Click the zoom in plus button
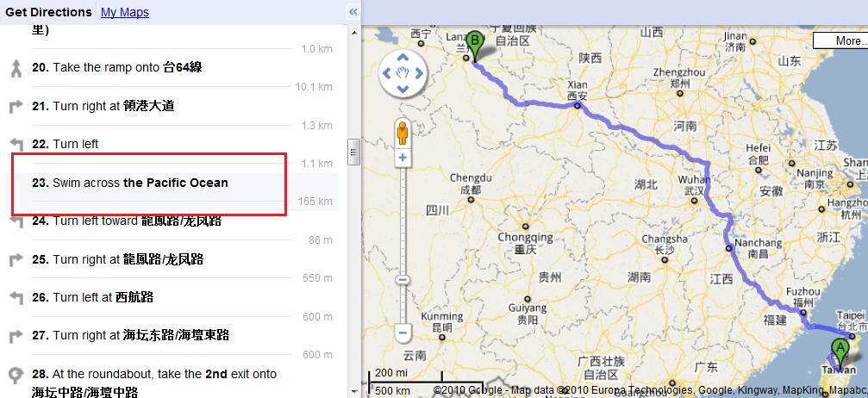 (403, 159)
